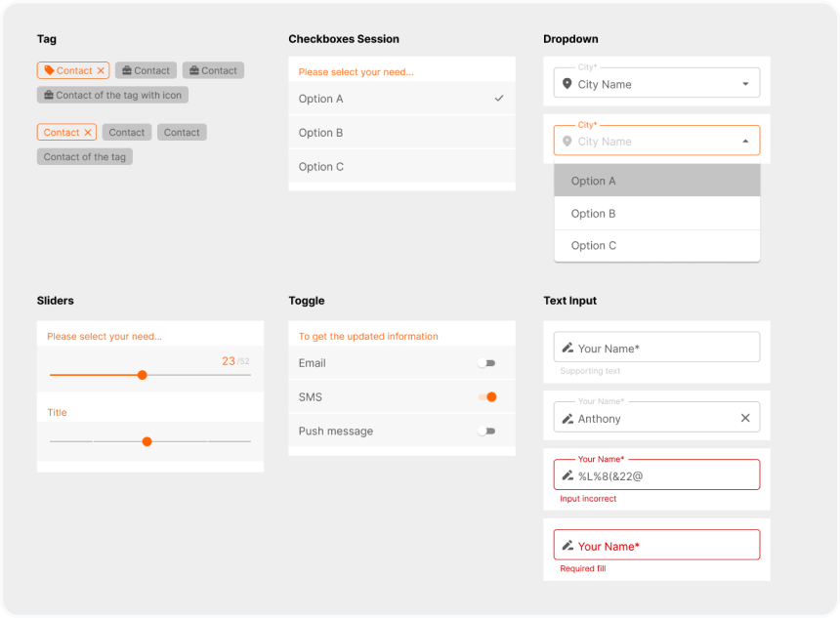
Task: Choose Option C from the dropdown list
Action: tap(656, 246)
